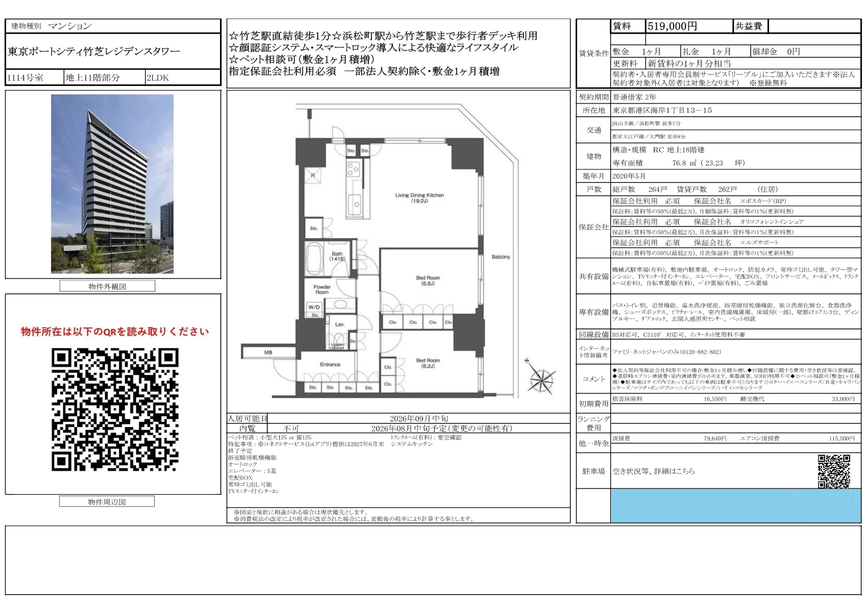Click the 物件周辺図 label
Screen dimensions: 868x614
[107, 502]
